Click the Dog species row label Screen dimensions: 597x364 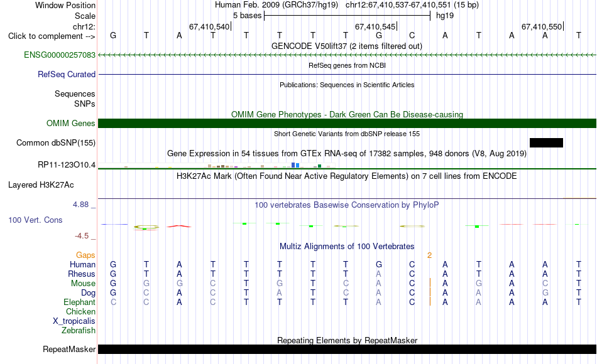(88, 293)
